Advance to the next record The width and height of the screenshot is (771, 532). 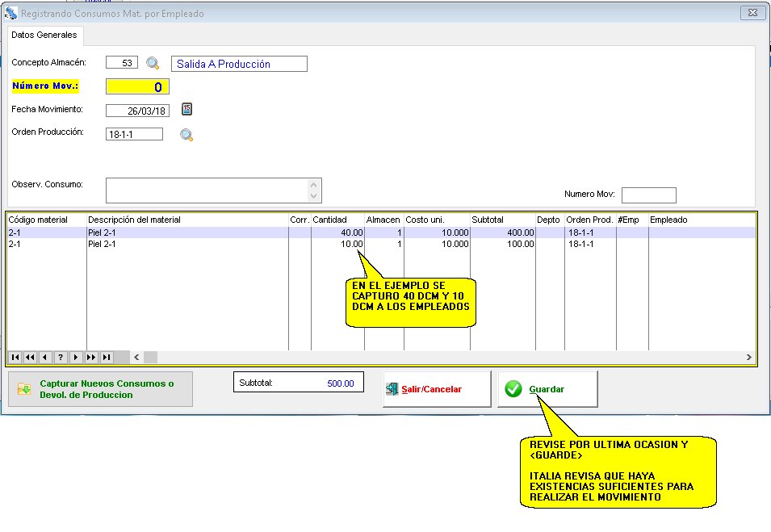[76, 357]
